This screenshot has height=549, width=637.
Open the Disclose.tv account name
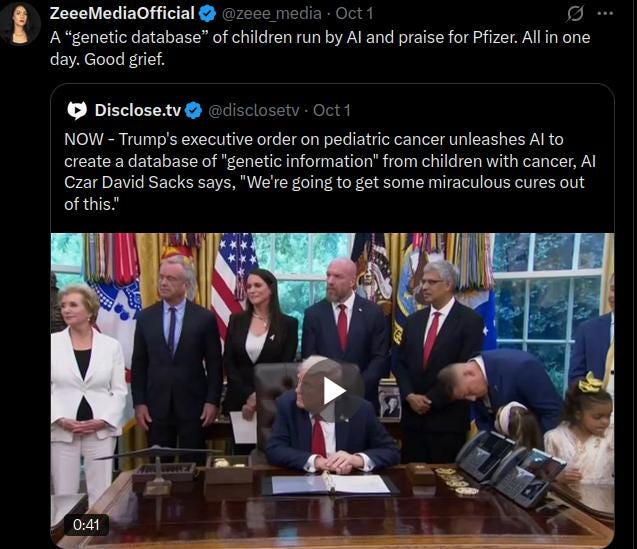[x=138, y=110]
